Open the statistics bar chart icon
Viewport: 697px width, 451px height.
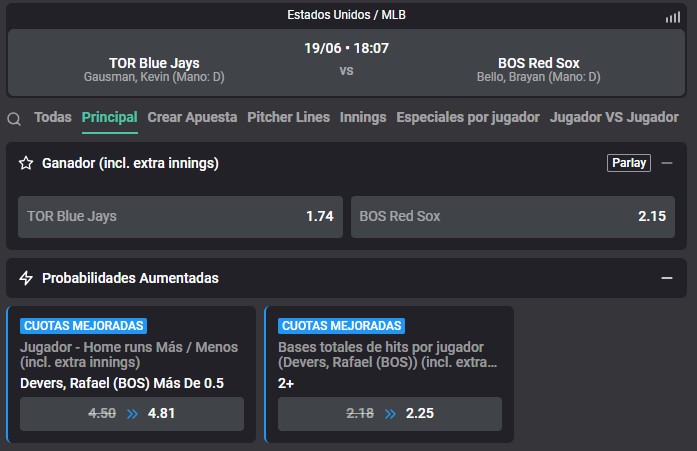[x=673, y=17]
